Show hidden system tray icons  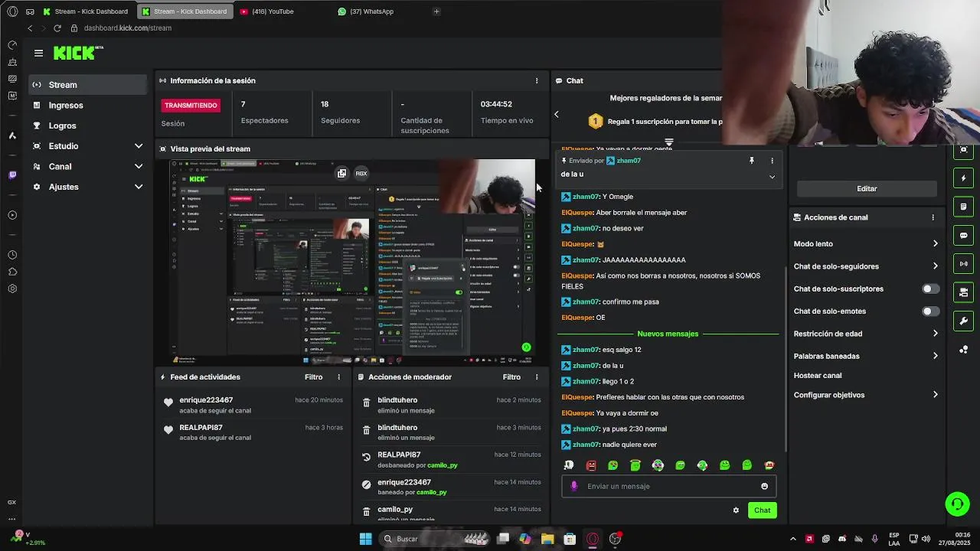[792, 539]
